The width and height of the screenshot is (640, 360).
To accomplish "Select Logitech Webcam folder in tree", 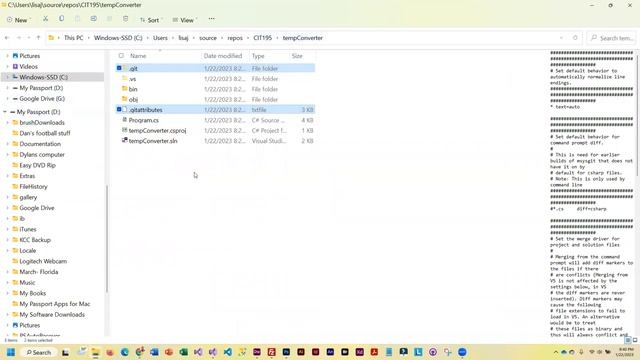I will tap(43, 261).
